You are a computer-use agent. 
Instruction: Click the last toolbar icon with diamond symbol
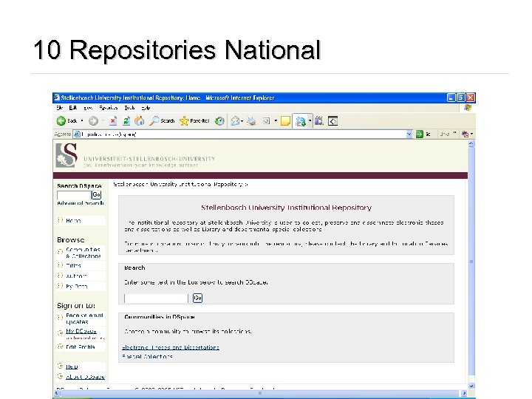click(332, 121)
